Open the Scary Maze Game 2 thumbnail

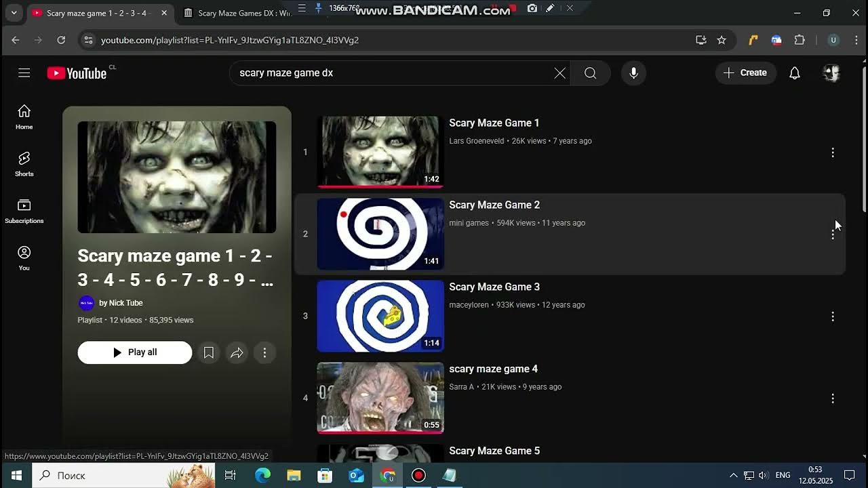380,234
